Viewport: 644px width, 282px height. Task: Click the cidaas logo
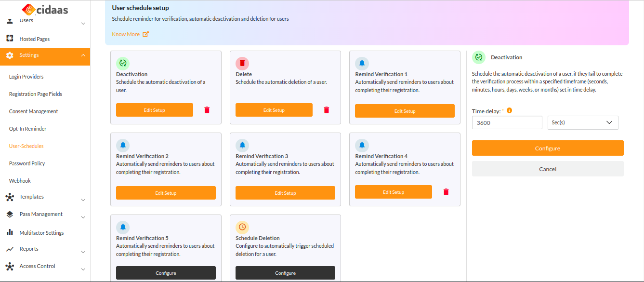[x=45, y=9]
